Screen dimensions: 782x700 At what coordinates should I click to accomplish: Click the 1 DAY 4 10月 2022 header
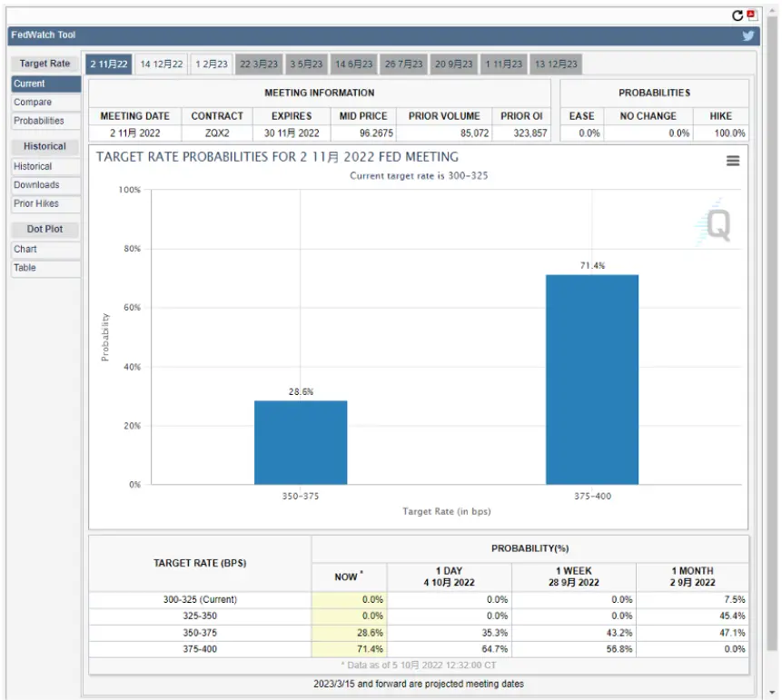(x=450, y=577)
